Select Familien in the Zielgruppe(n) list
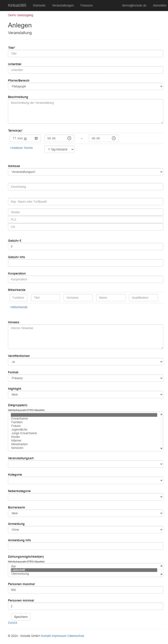 click(17, 422)
